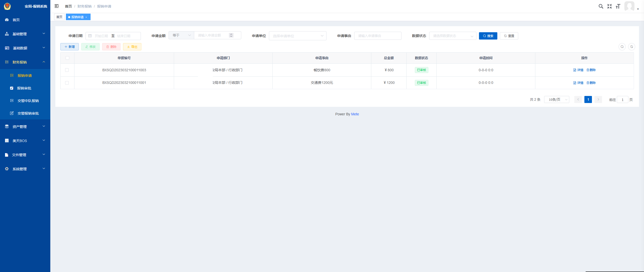Check the row BXSQD2023032100011001
The height and width of the screenshot is (272, 644).
point(67,83)
